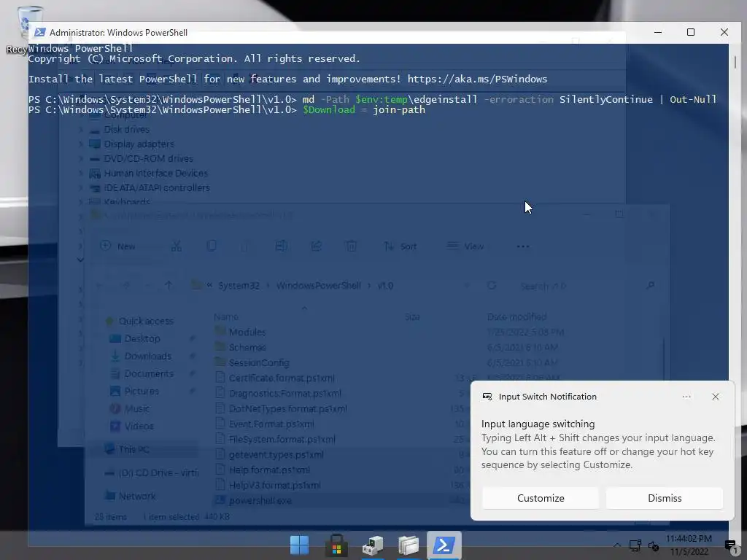Click the PowerShell title bar icon
The image size is (747, 560).
coord(40,32)
